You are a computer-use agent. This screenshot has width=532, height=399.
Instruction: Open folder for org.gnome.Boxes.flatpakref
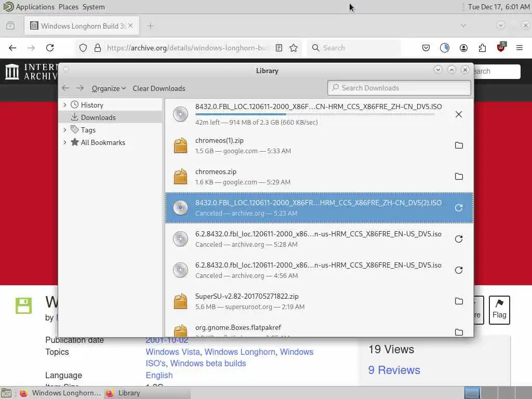(459, 332)
